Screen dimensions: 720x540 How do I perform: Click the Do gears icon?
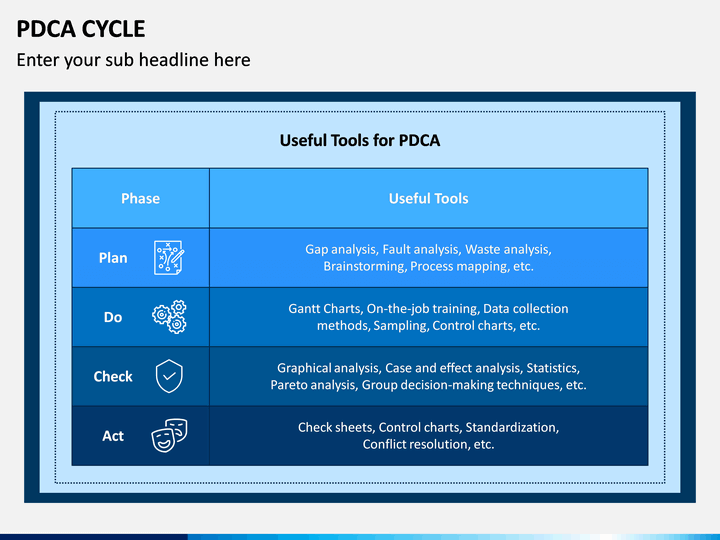click(169, 317)
